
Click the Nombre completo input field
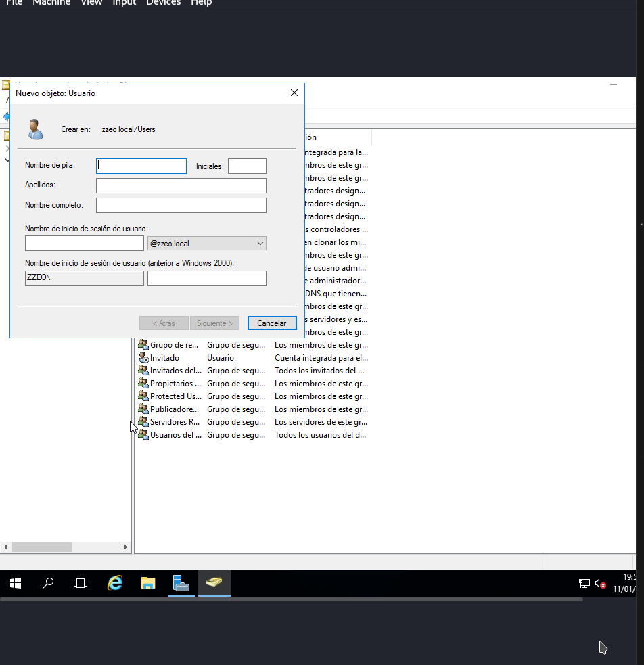(181, 205)
